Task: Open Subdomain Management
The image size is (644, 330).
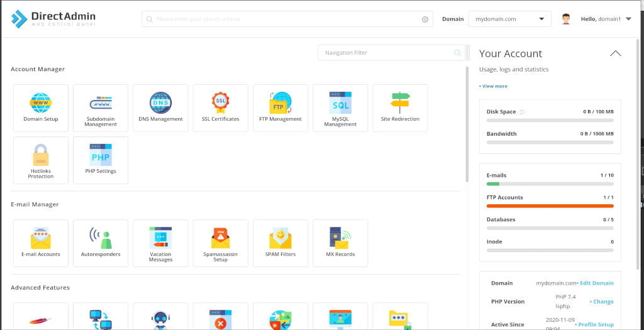Action: click(101, 108)
